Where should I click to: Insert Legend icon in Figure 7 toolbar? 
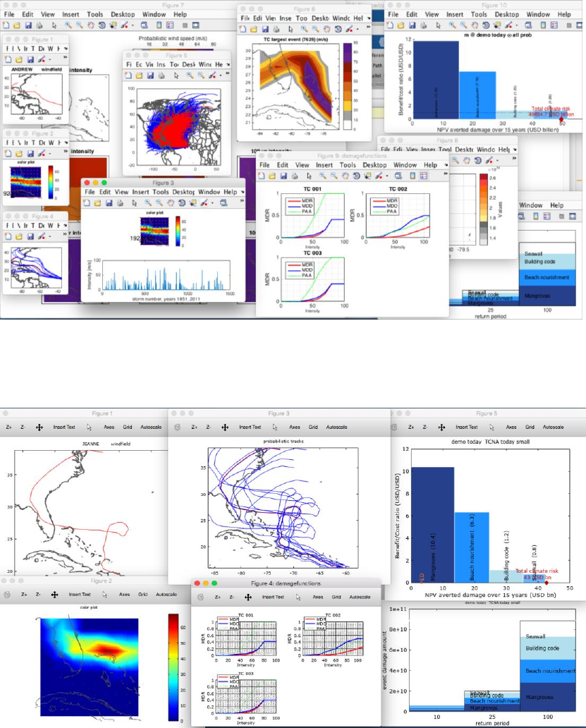(x=170, y=25)
